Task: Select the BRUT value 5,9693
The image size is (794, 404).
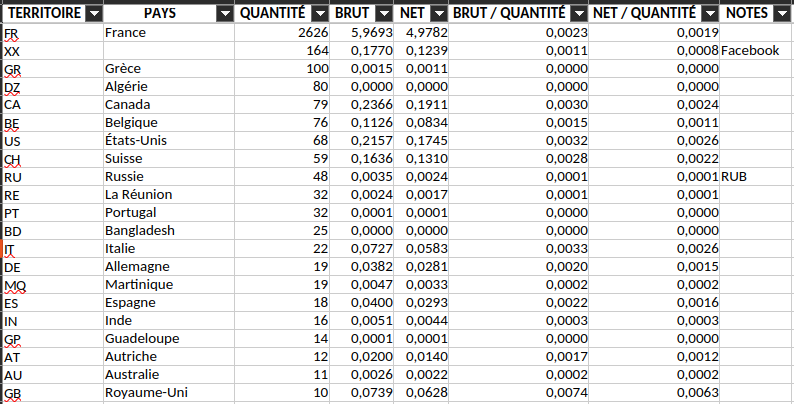Action: 362,33
